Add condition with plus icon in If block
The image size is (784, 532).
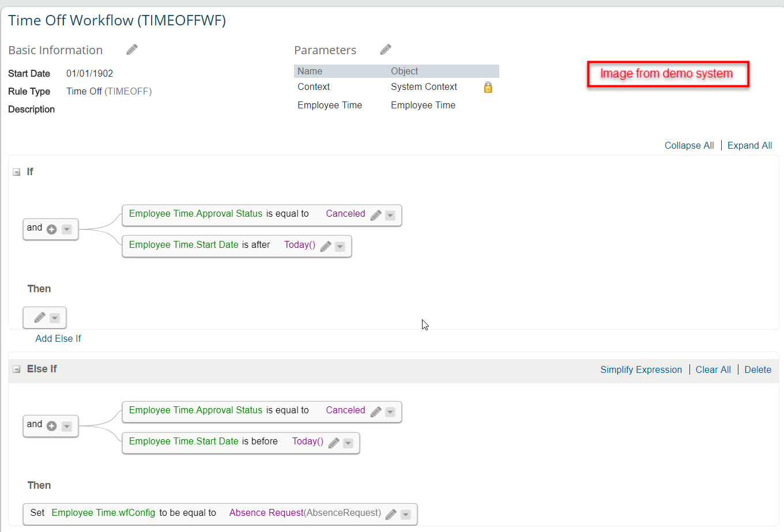click(x=51, y=229)
